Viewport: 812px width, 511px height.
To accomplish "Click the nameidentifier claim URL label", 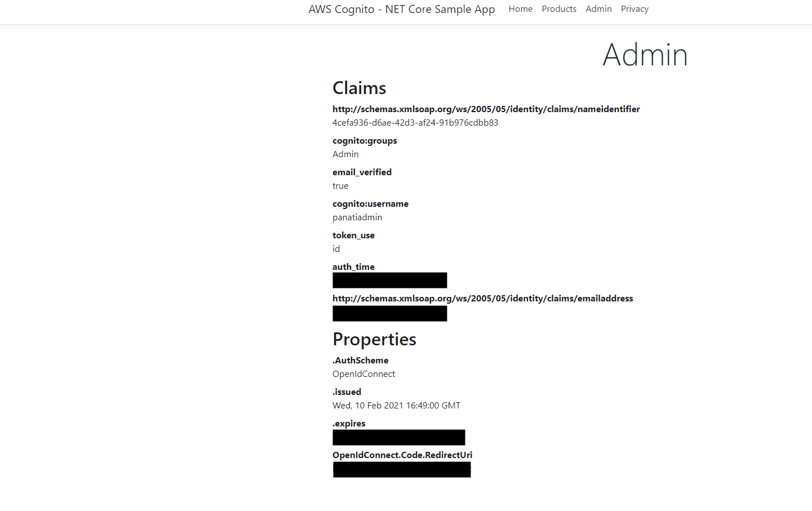I will click(486, 109).
